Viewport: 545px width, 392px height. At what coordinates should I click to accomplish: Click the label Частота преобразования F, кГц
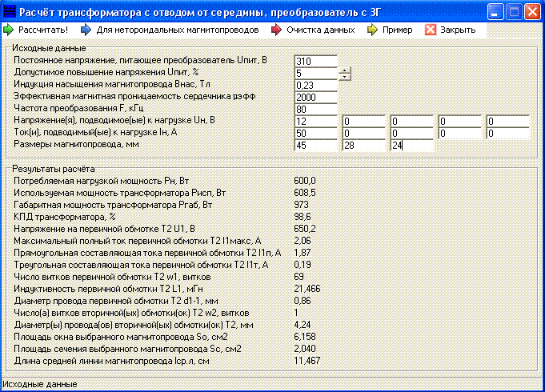tap(78, 109)
